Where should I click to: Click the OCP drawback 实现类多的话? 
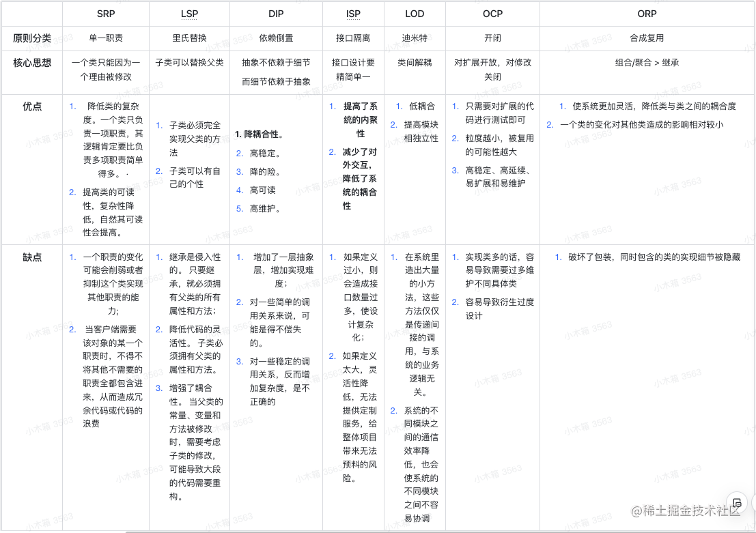[499, 270]
